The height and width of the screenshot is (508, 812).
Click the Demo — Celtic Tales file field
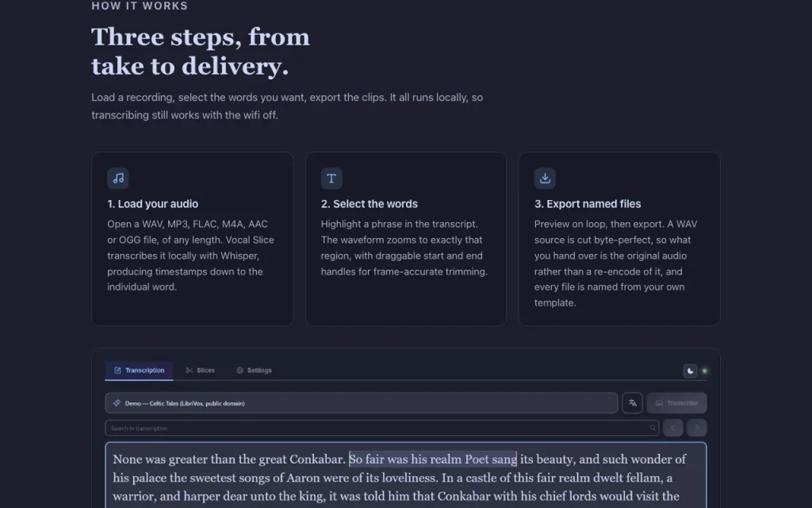tap(362, 402)
